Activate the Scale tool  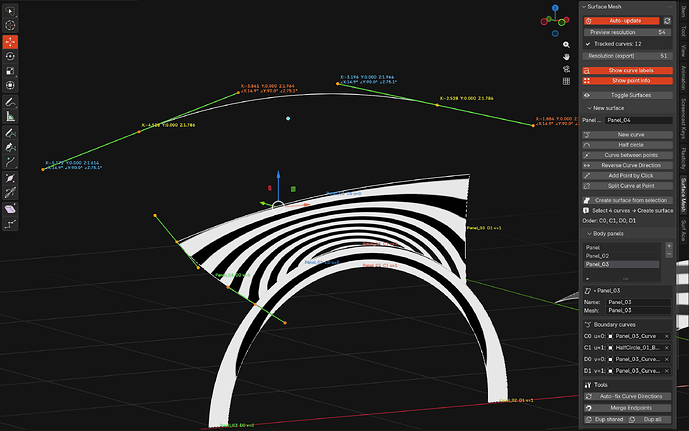(10, 71)
